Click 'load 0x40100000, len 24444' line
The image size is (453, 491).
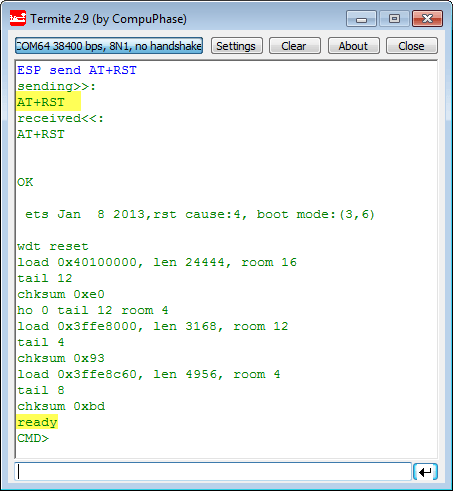[x=157, y=262]
